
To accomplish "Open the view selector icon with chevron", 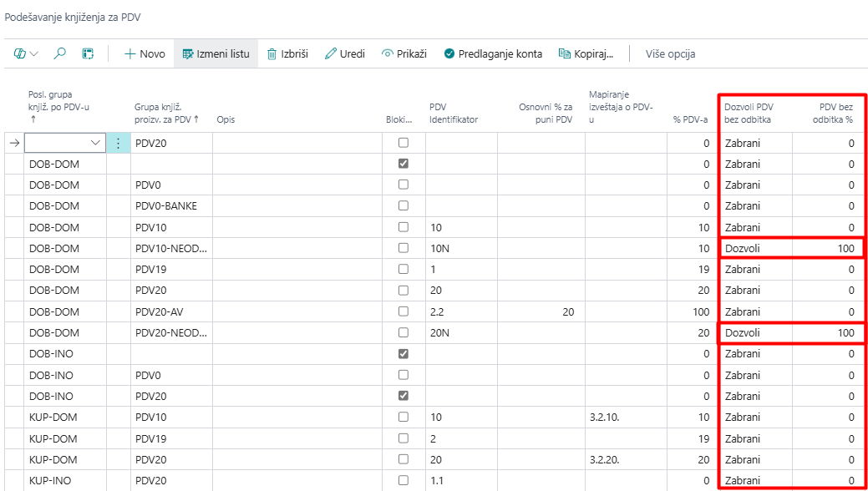I will point(26,53).
